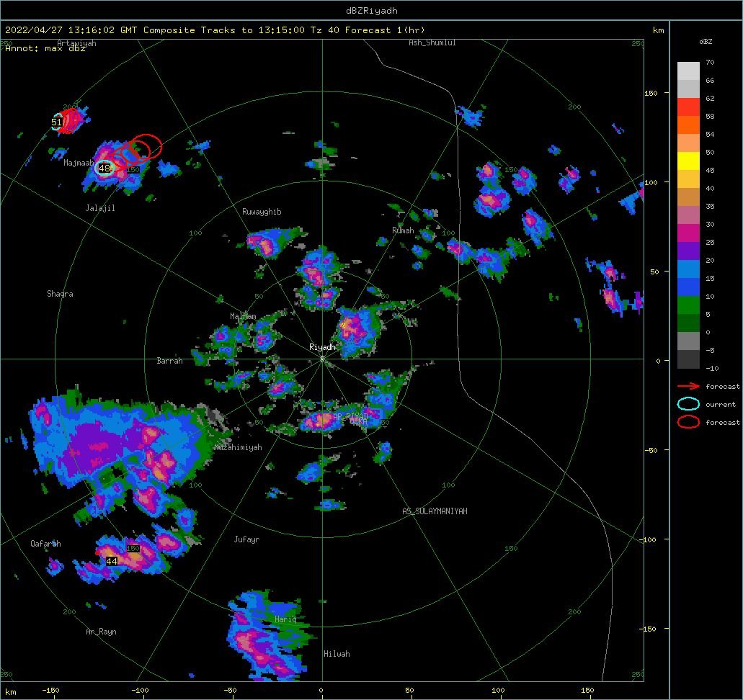
Task: Click the AS_SULAYMANIYAH place label
Action: pyautogui.click(x=435, y=511)
